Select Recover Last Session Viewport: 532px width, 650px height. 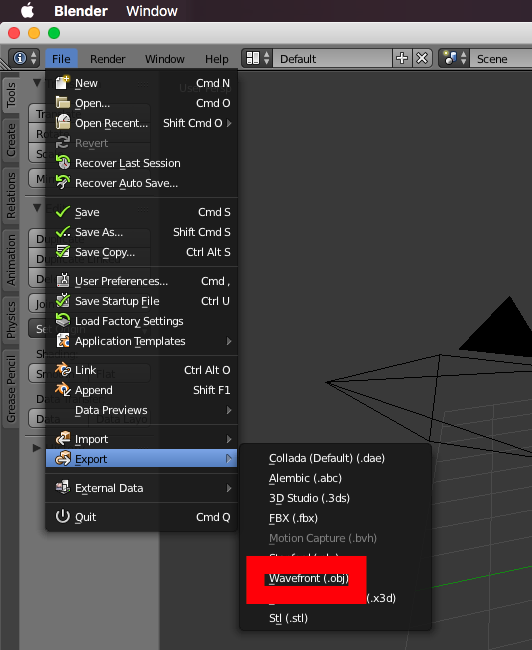[x=142, y=163]
